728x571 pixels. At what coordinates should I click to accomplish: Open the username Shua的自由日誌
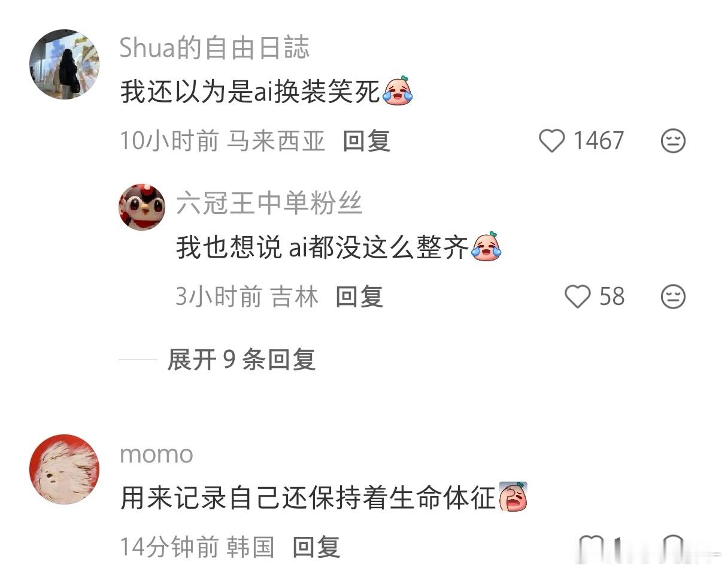pos(214,48)
